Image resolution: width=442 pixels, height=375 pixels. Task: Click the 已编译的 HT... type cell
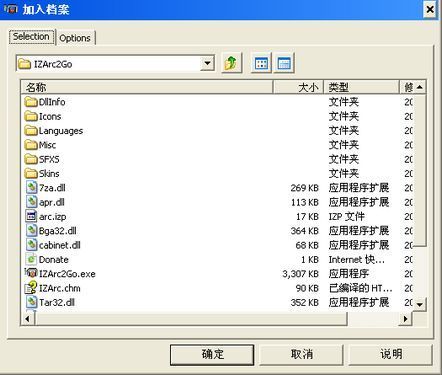coord(361,288)
